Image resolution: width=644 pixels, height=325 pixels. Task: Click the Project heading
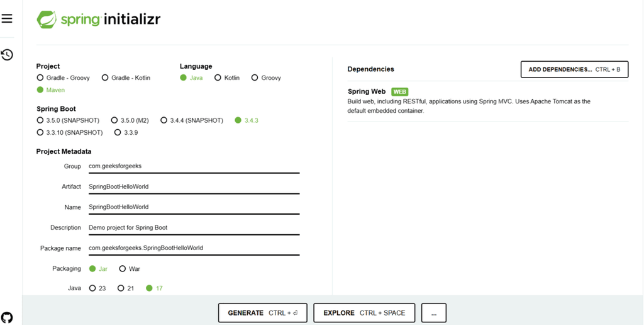point(48,66)
